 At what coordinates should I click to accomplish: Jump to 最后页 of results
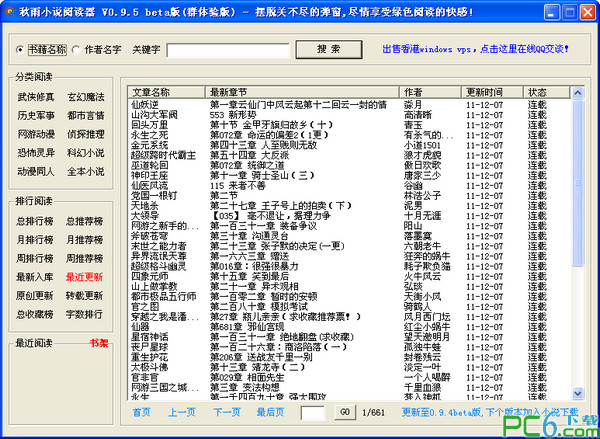point(270,412)
